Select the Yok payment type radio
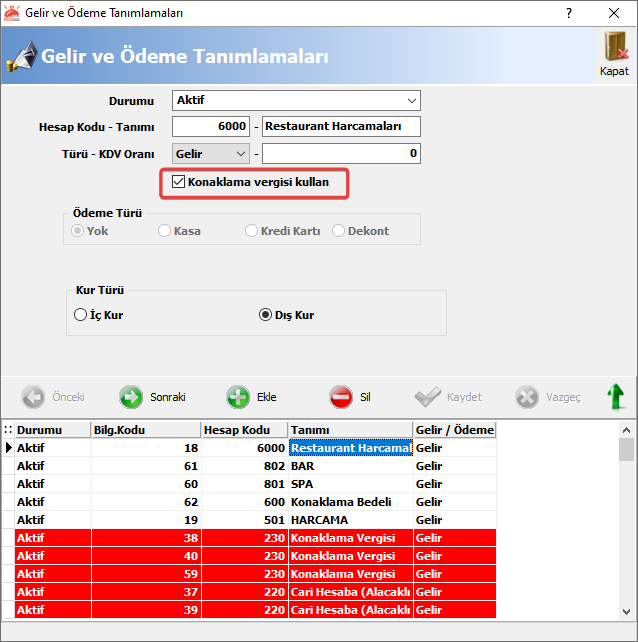This screenshot has height=642, width=638. click(77, 231)
